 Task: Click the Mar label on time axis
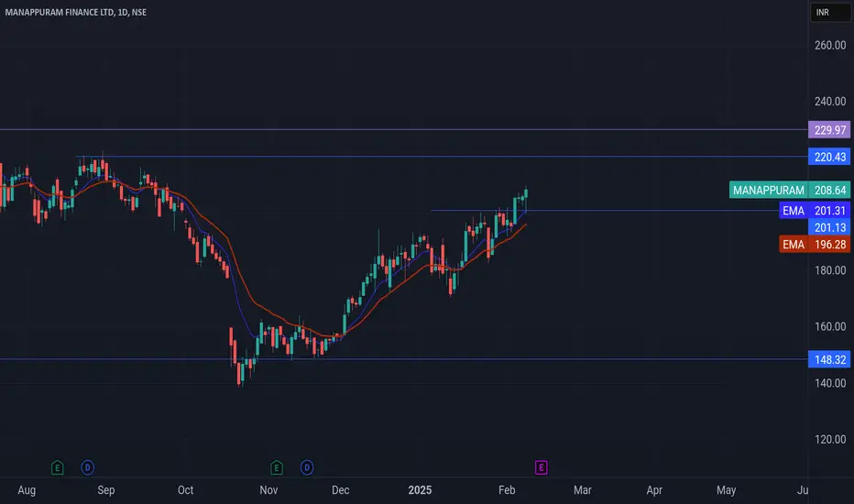click(x=582, y=490)
